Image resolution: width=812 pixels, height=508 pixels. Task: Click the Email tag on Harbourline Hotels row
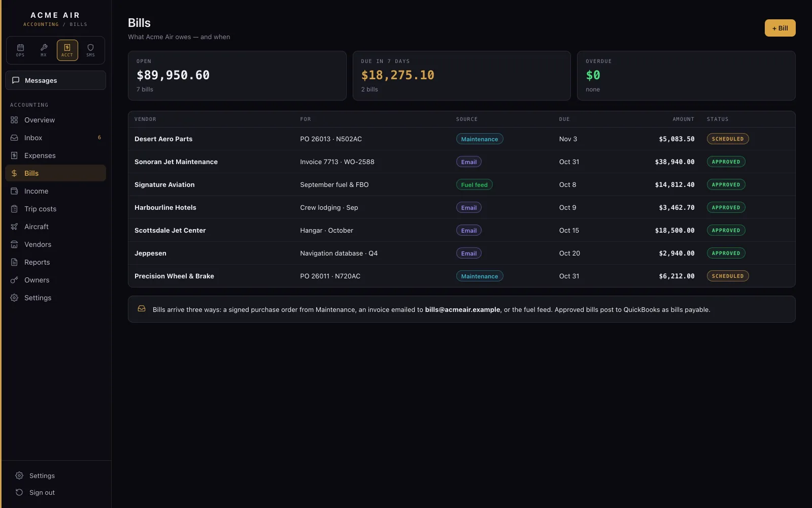[x=468, y=207]
